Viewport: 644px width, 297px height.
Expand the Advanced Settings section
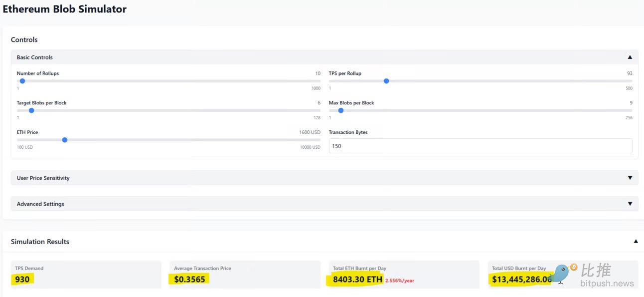[x=324, y=204]
